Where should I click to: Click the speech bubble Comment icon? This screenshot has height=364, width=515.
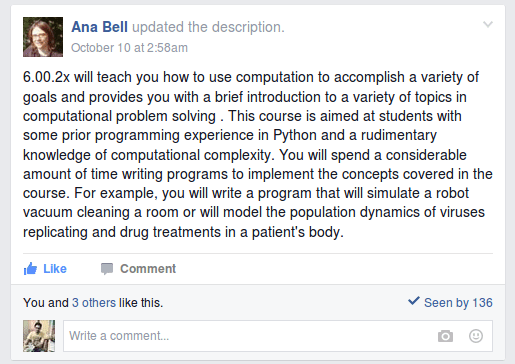click(107, 269)
